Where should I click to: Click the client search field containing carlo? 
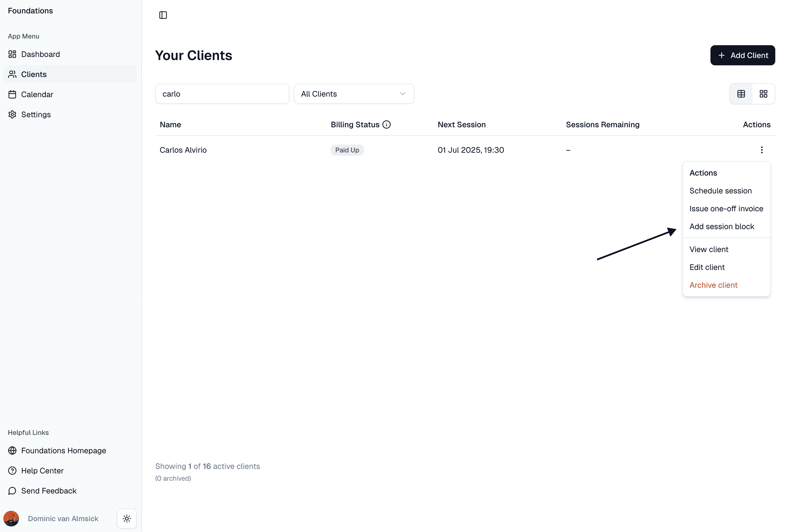(222, 94)
